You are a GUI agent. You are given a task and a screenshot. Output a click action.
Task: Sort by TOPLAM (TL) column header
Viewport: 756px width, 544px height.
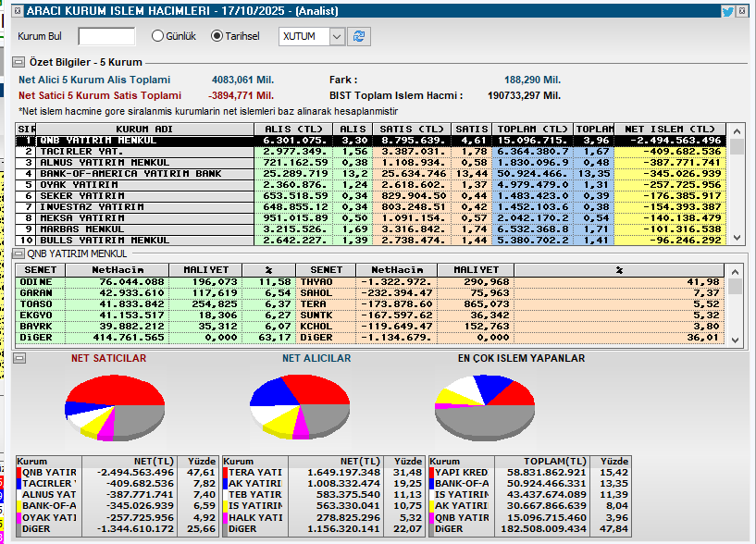[532, 129]
